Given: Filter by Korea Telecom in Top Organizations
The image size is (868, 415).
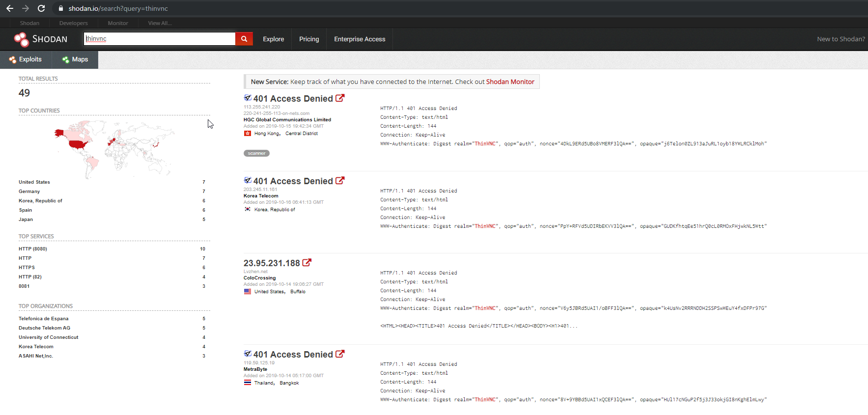Looking at the screenshot, I should [x=36, y=347].
